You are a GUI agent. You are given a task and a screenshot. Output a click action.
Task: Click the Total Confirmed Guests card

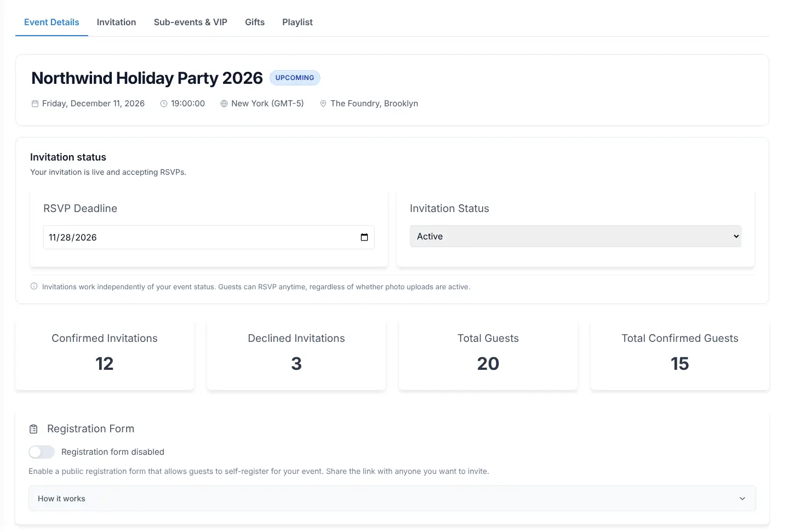click(680, 354)
